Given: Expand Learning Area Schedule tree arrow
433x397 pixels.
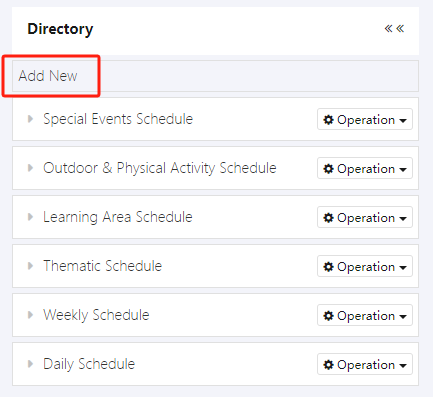Looking at the screenshot, I should coord(30,217).
